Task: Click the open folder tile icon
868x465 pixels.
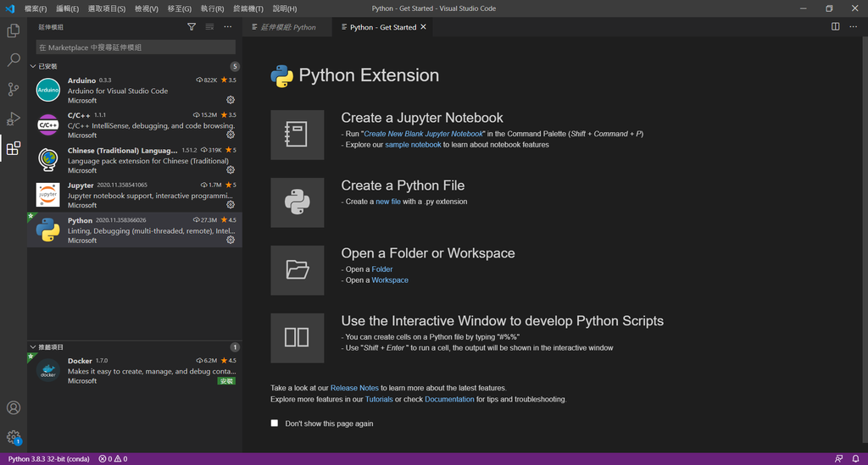Action: coord(298,270)
